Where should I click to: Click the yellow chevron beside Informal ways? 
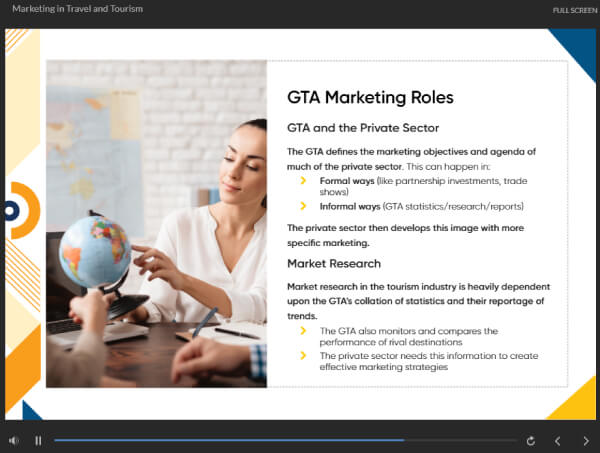point(303,206)
